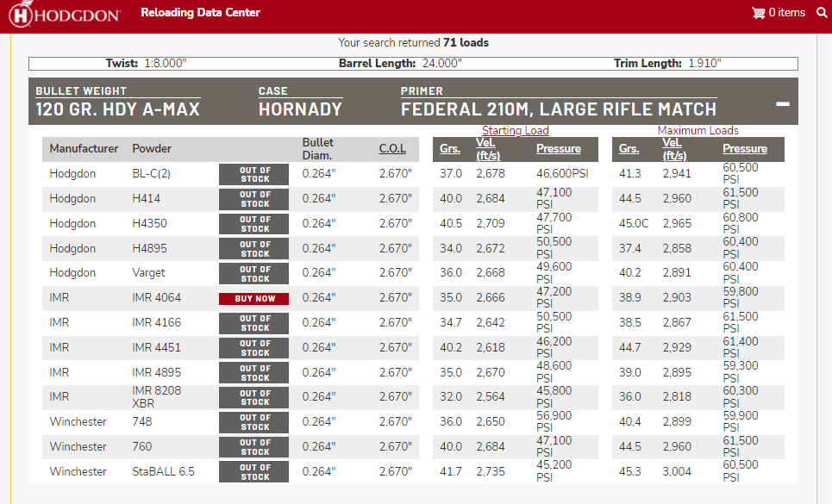Click Out of Stock for H4350

coord(254,224)
